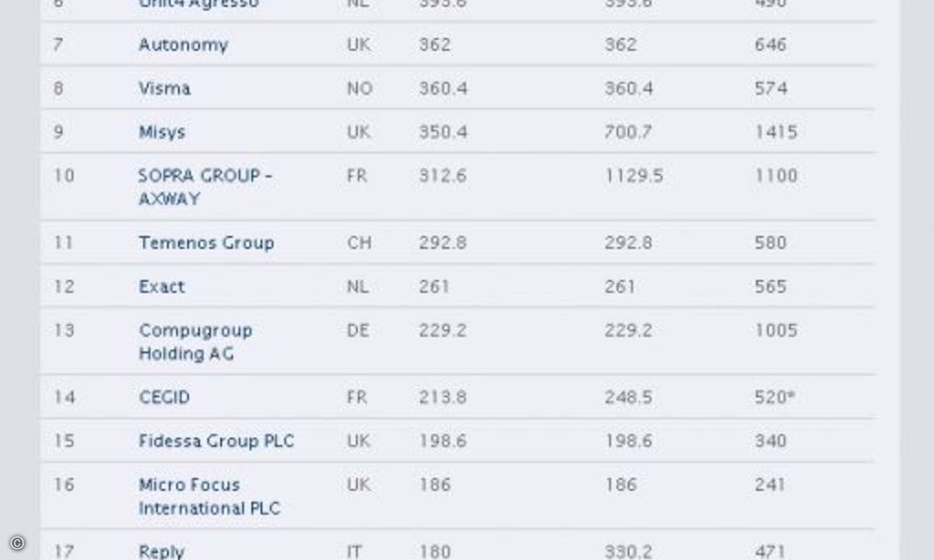Click the 700.7 value in Misys row
The height and width of the screenshot is (560, 934).
(628, 132)
